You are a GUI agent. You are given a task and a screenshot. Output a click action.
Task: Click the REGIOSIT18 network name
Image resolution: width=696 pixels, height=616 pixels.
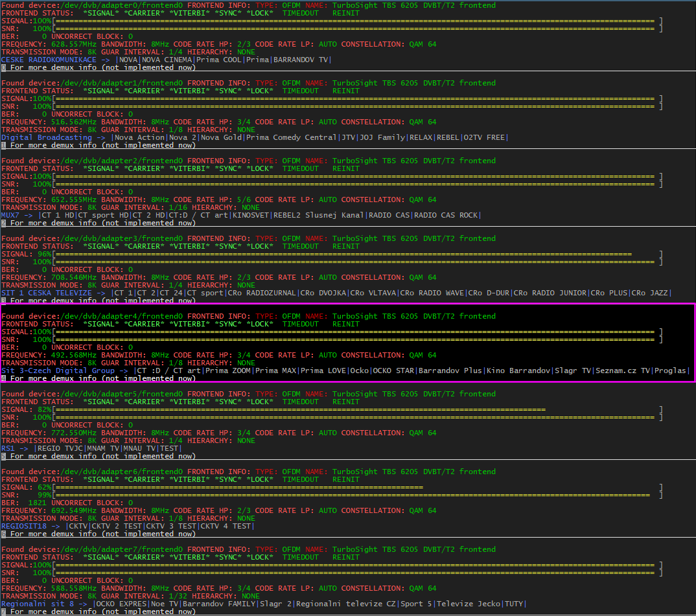point(24,526)
